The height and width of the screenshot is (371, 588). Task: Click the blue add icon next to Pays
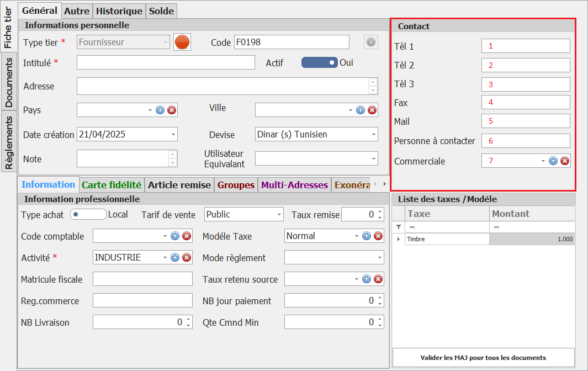pos(160,110)
